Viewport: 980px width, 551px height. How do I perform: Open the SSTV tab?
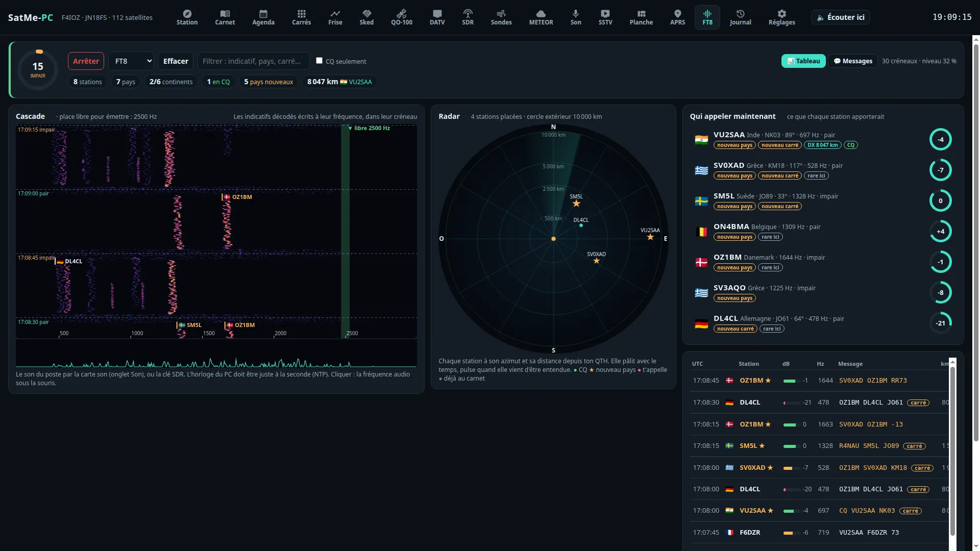pyautogui.click(x=605, y=17)
